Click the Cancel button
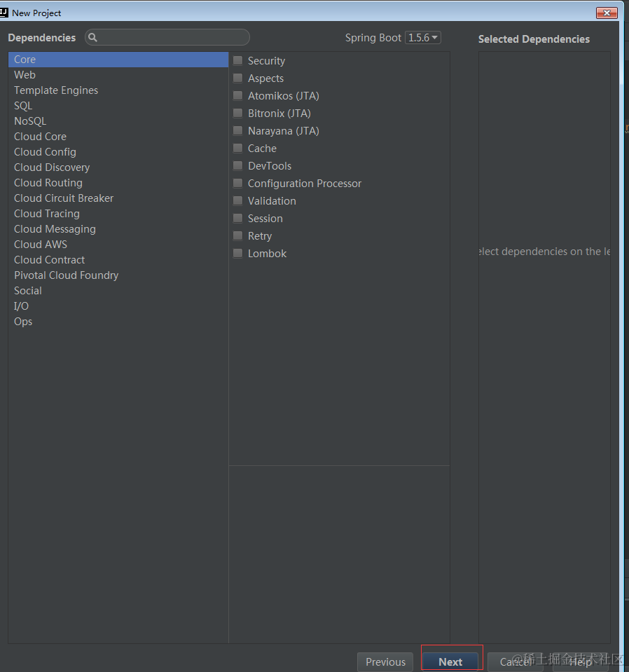 pyautogui.click(x=516, y=661)
